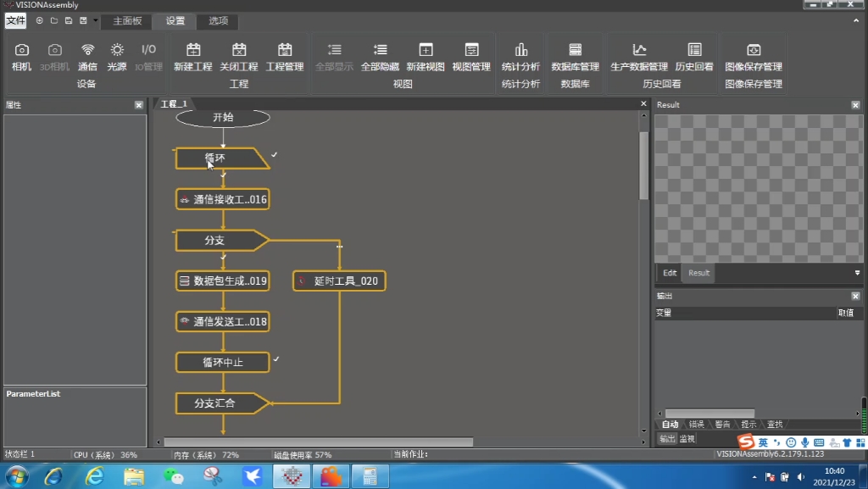The image size is (868, 489).
Task: Click the save-as icon in quick access toolbar
Action: coord(83,20)
